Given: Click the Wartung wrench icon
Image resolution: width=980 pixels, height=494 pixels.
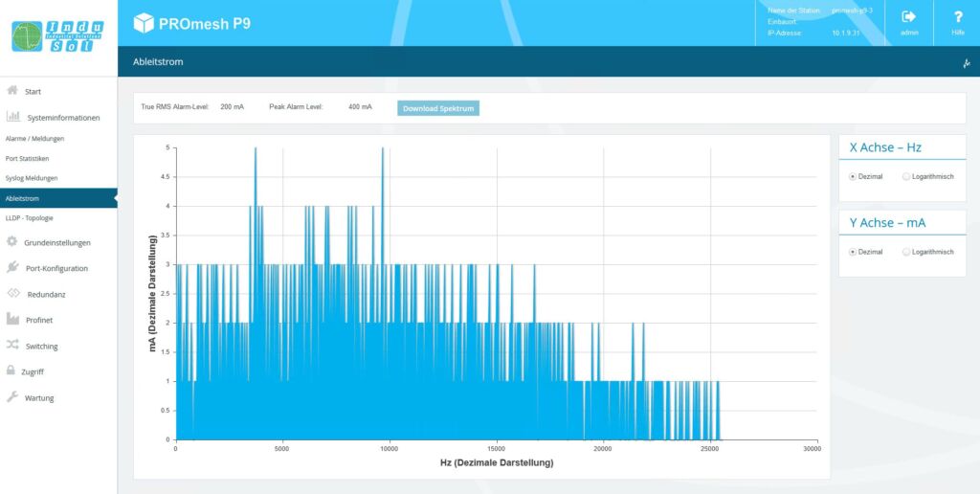Looking at the screenshot, I should pyautogui.click(x=12, y=397).
